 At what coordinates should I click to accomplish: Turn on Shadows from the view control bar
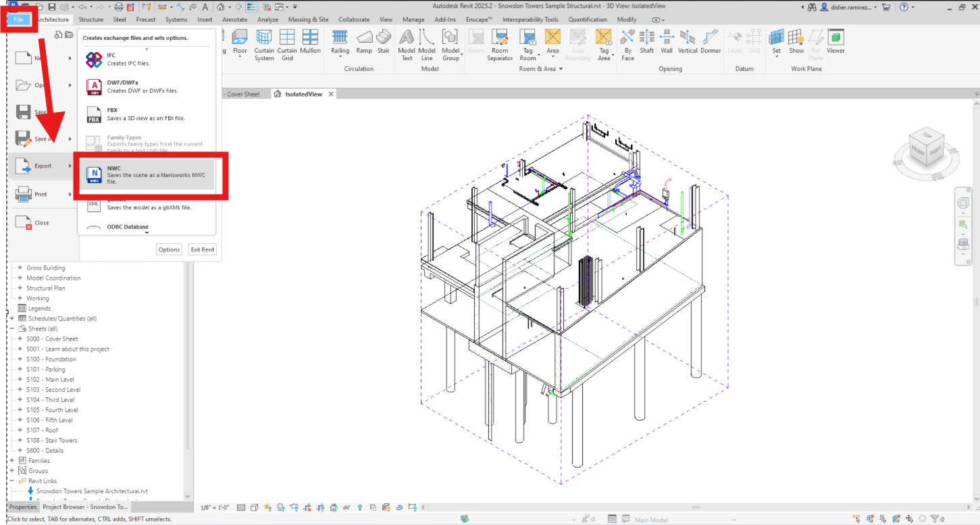[x=280, y=508]
